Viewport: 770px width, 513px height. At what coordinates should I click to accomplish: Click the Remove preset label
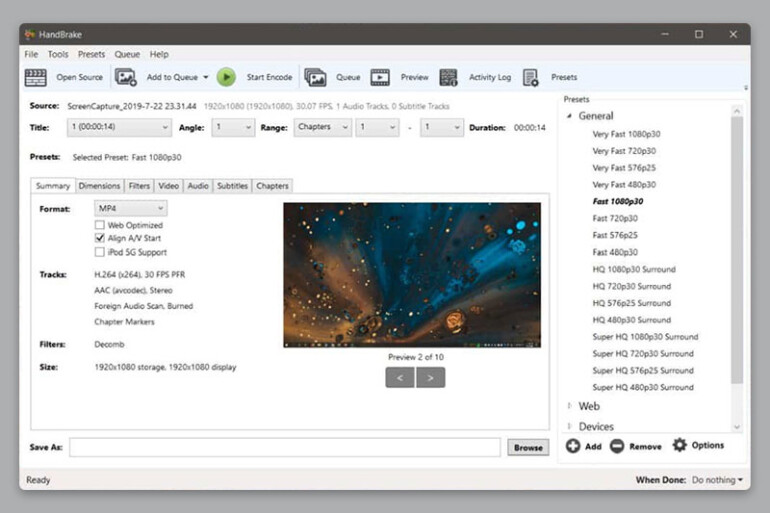coord(645,446)
